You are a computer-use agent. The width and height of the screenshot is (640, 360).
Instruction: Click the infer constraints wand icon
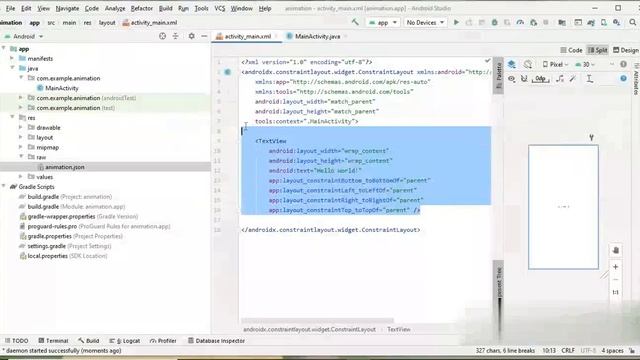(573, 78)
